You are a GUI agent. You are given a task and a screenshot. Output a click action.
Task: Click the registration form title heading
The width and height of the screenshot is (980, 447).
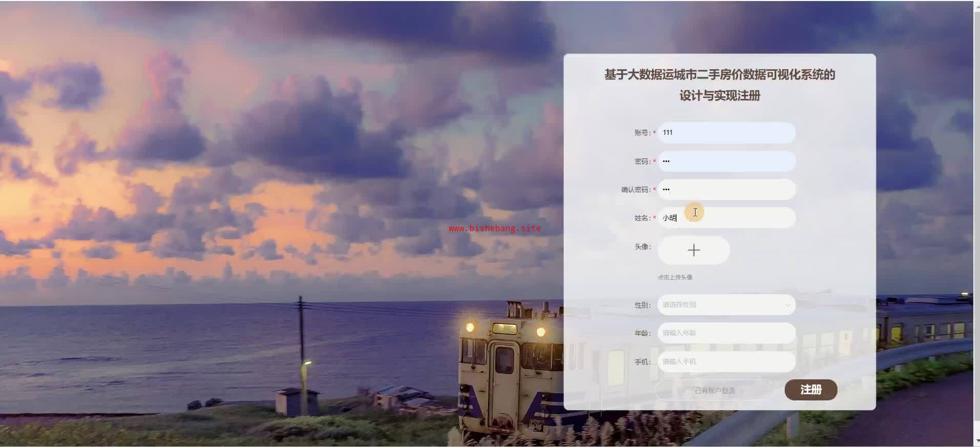(x=720, y=85)
